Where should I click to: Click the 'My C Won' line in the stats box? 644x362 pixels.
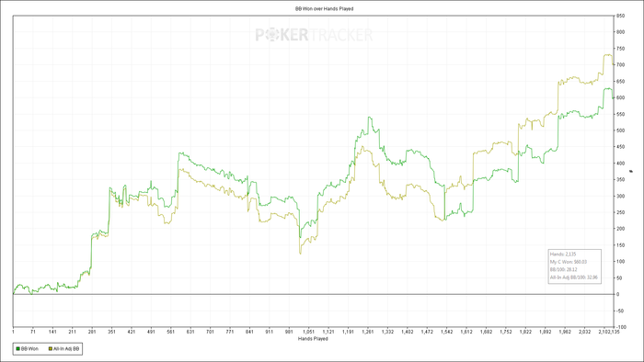tap(569, 262)
